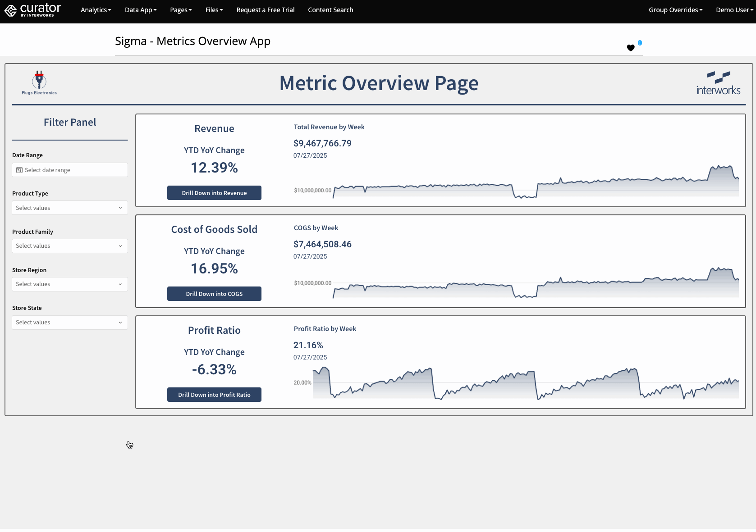Open the Group Overrides menu
The image size is (756, 532).
[675, 10]
